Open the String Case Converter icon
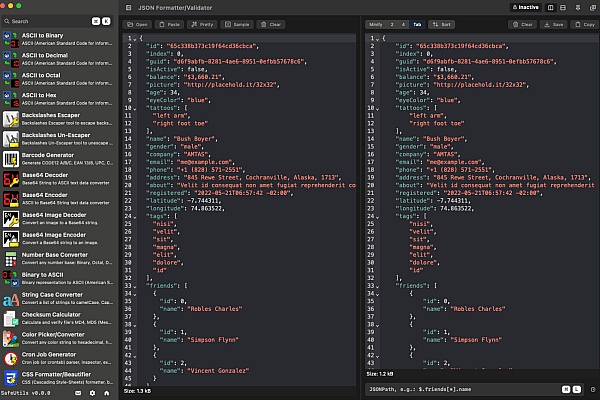Screen dimensions: 600x400 click(11, 298)
